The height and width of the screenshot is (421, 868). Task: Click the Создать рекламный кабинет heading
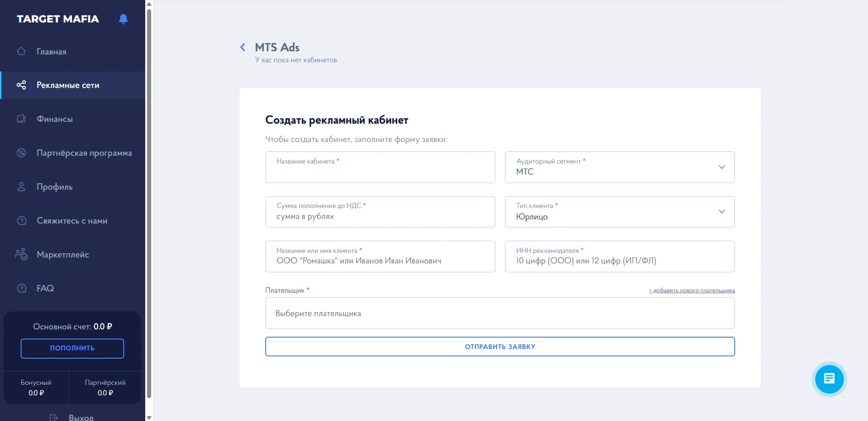click(337, 120)
